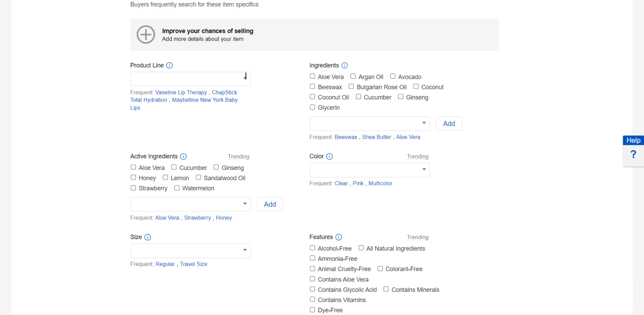The image size is (644, 315).
Task: Expand the Color dropdown
Action: click(369, 170)
